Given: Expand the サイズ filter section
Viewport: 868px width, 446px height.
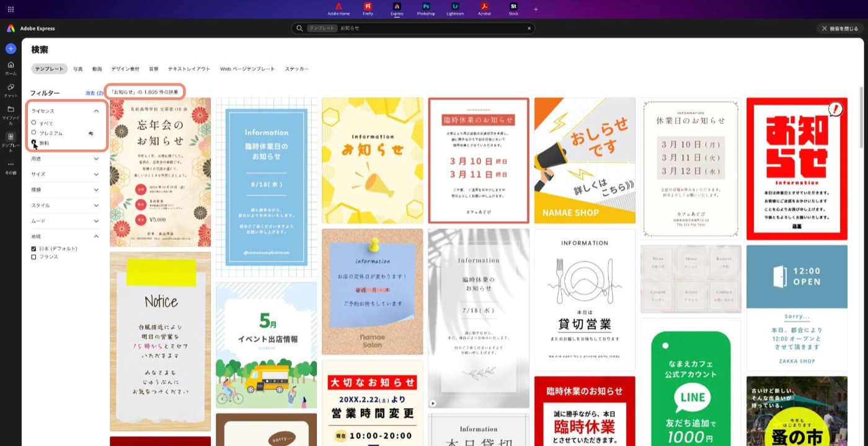Looking at the screenshot, I should 96,175.
